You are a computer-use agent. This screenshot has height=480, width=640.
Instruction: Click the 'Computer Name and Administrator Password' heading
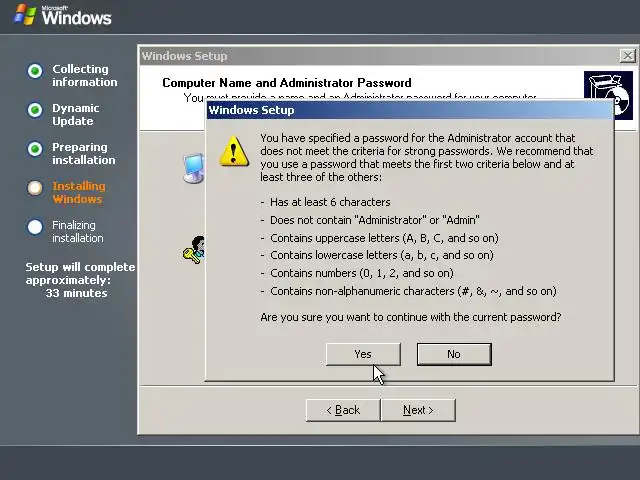click(287, 83)
